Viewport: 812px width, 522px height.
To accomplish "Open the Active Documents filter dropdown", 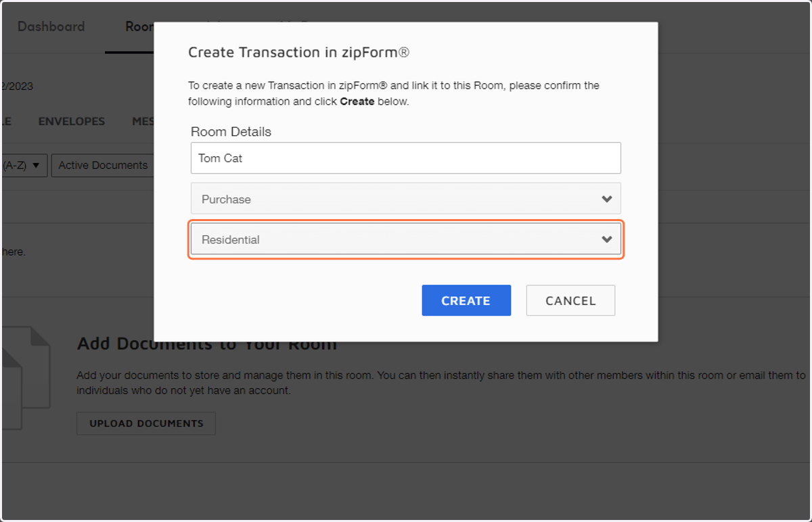I will 103,165.
